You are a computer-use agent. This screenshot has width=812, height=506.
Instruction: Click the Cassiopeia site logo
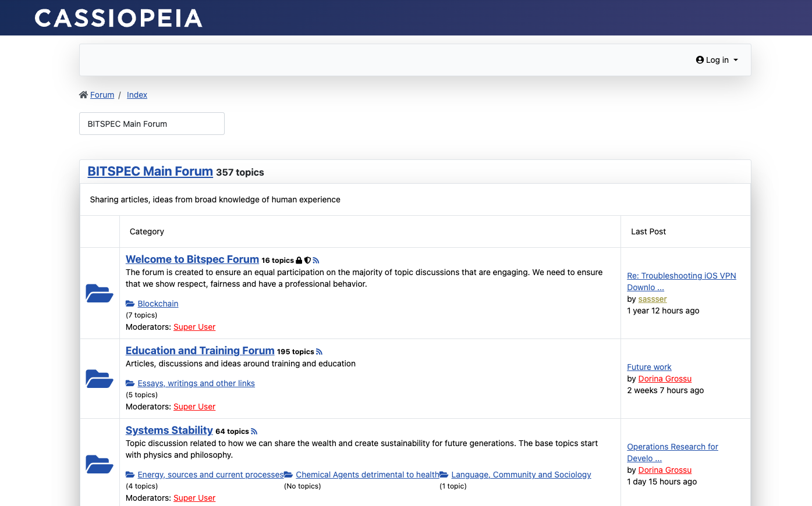tap(118, 18)
